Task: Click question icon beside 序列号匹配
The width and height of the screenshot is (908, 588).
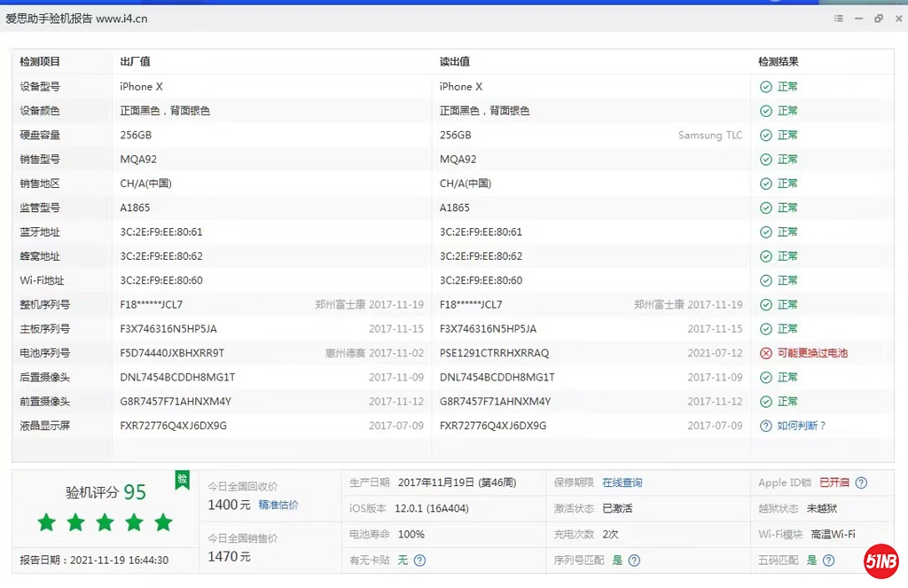Action: 634,561
